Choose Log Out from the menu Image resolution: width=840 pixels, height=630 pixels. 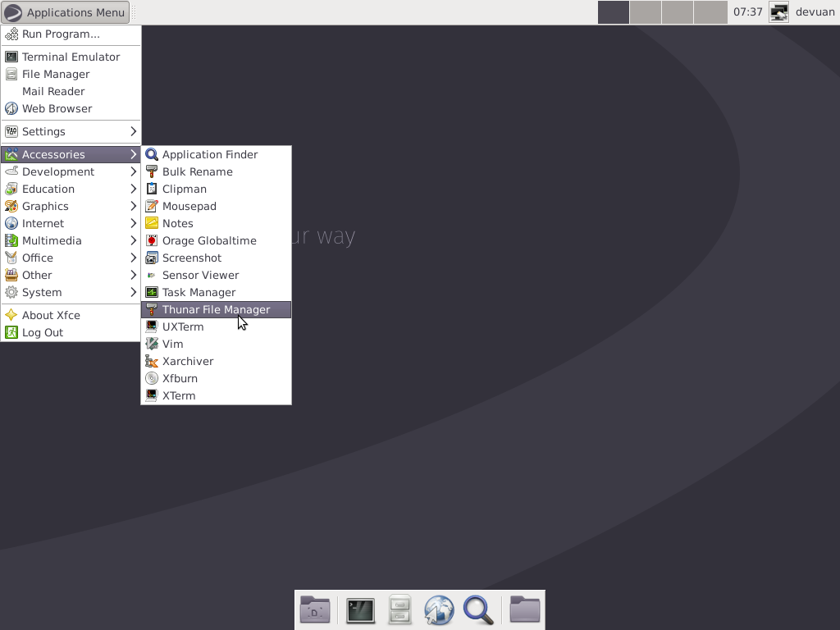[43, 332]
